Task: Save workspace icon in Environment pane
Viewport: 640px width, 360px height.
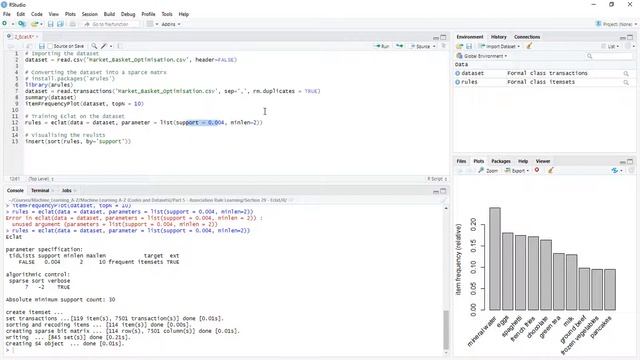Action: 469,46
